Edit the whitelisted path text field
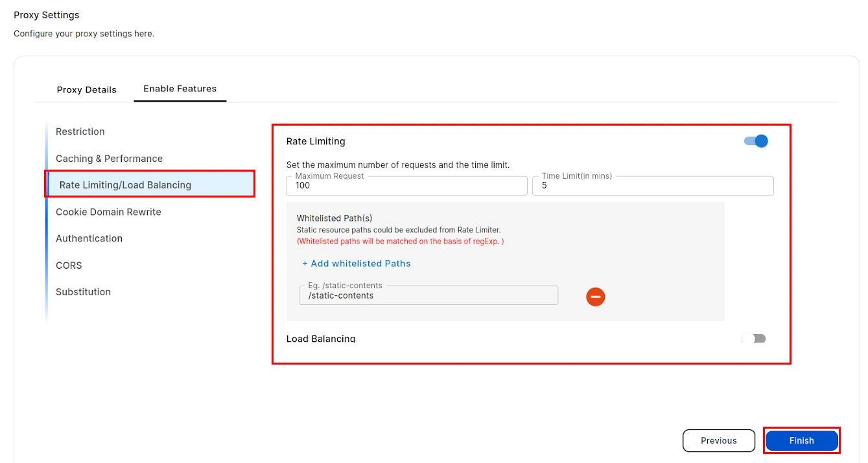The width and height of the screenshot is (868, 463). [428, 295]
